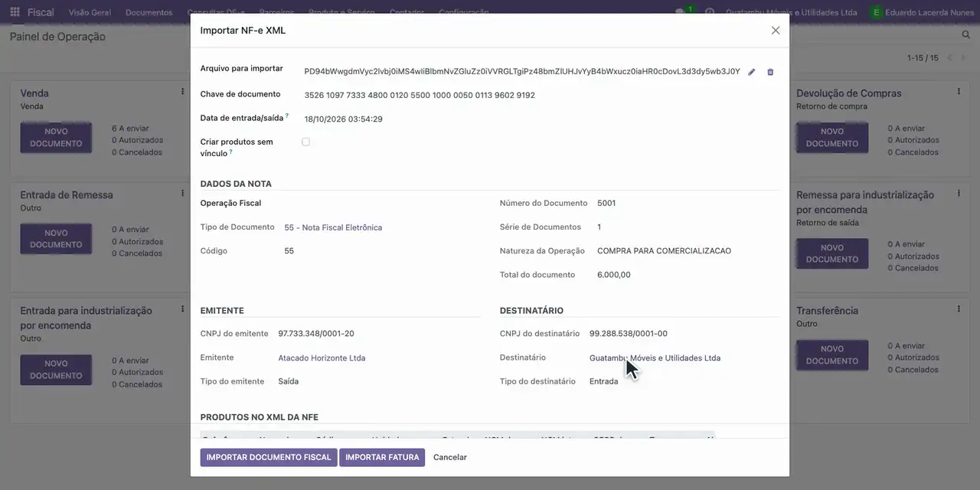The width and height of the screenshot is (980, 490).
Task: Click Série de Documentos value 1
Action: coord(599,227)
